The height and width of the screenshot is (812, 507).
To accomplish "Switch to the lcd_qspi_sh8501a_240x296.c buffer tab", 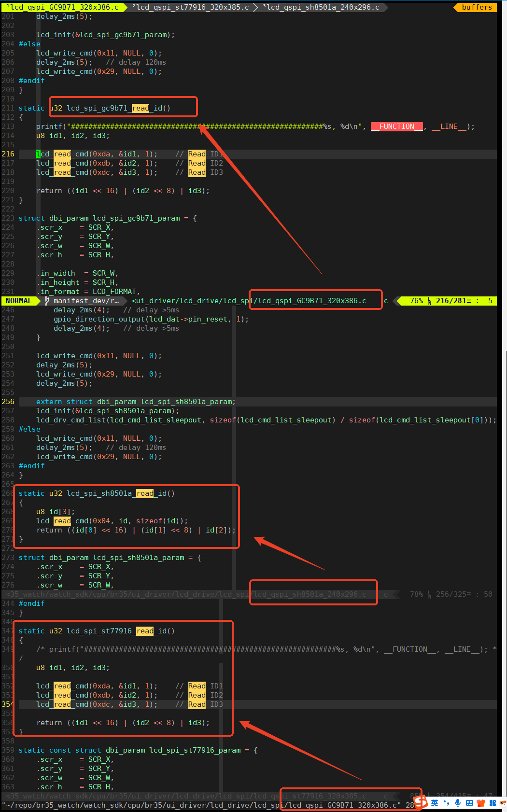I will click(x=321, y=7).
